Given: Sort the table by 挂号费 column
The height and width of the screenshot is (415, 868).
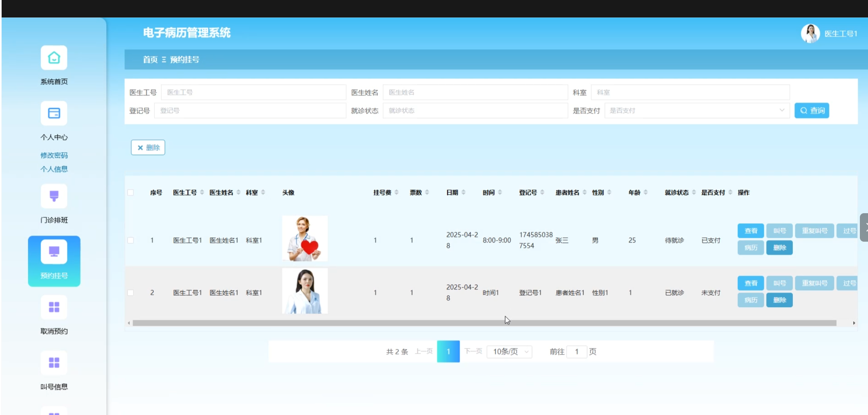Looking at the screenshot, I should click(396, 192).
